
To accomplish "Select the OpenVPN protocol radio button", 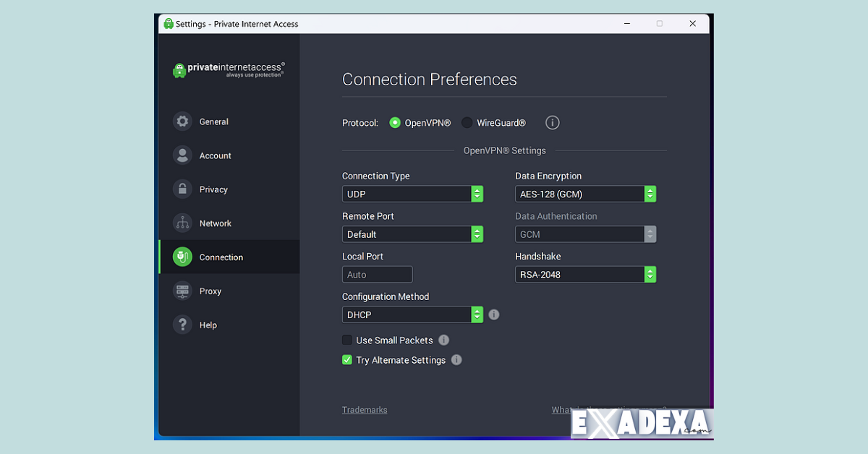I will pos(395,122).
